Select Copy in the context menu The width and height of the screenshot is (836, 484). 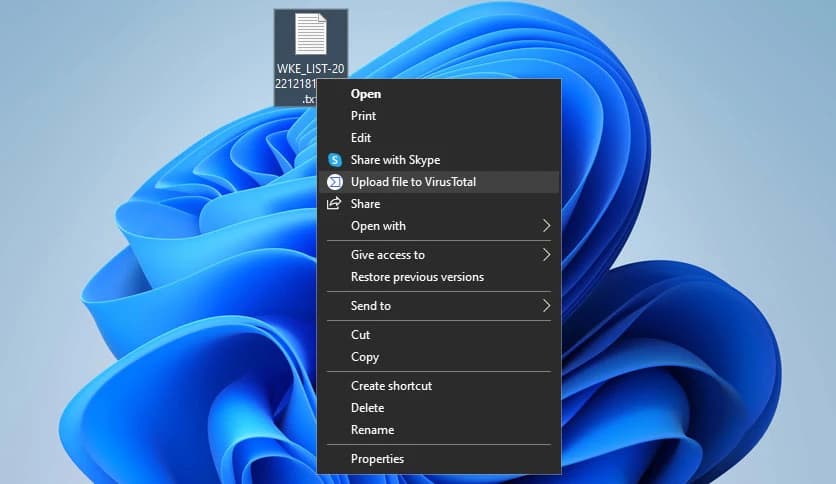tap(365, 357)
